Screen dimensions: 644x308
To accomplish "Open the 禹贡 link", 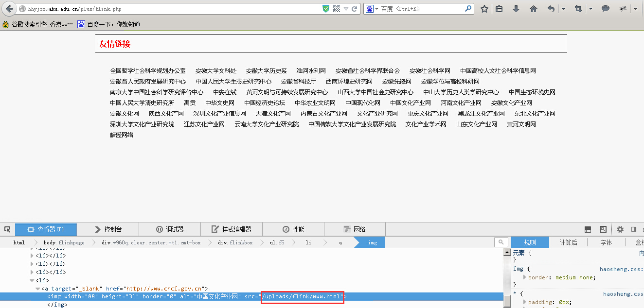I will pos(190,103).
